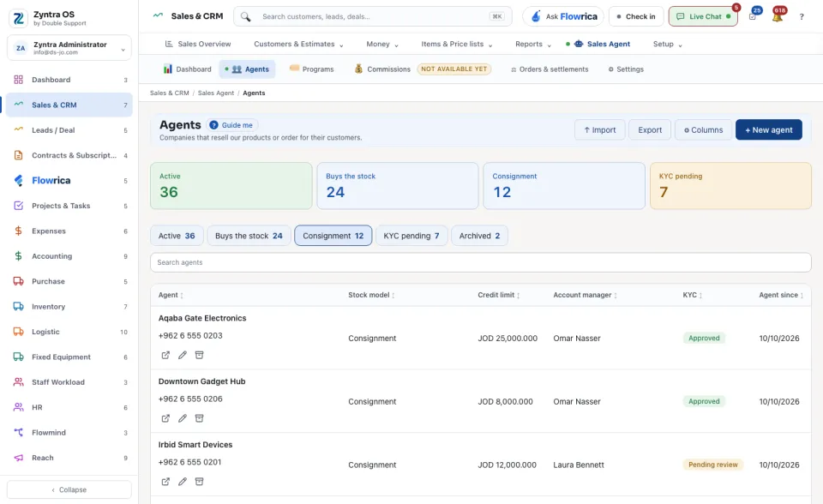Go to Sales Overview menu item
The height and width of the screenshot is (504, 823).
[198, 44]
